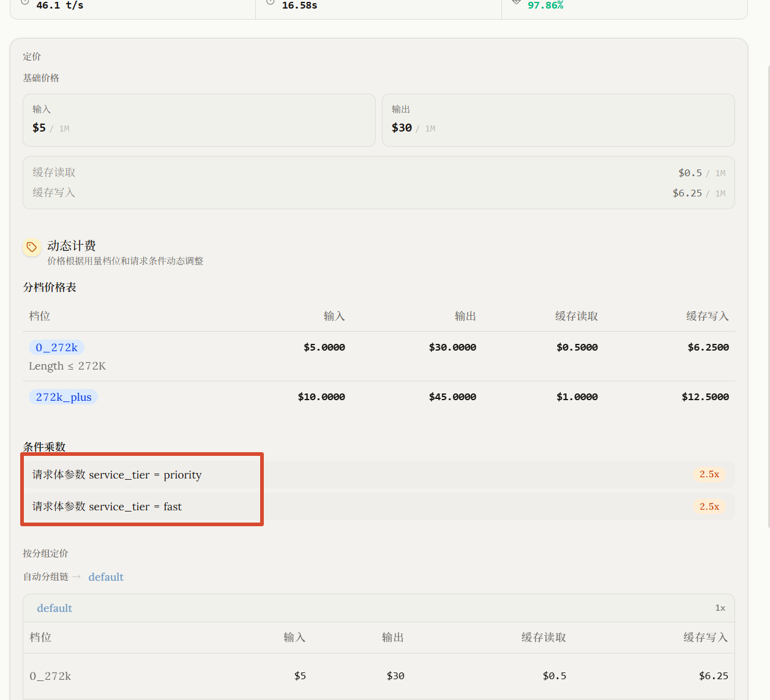Click the $5.0000 input cell
The image size is (770, 700).
click(x=324, y=348)
